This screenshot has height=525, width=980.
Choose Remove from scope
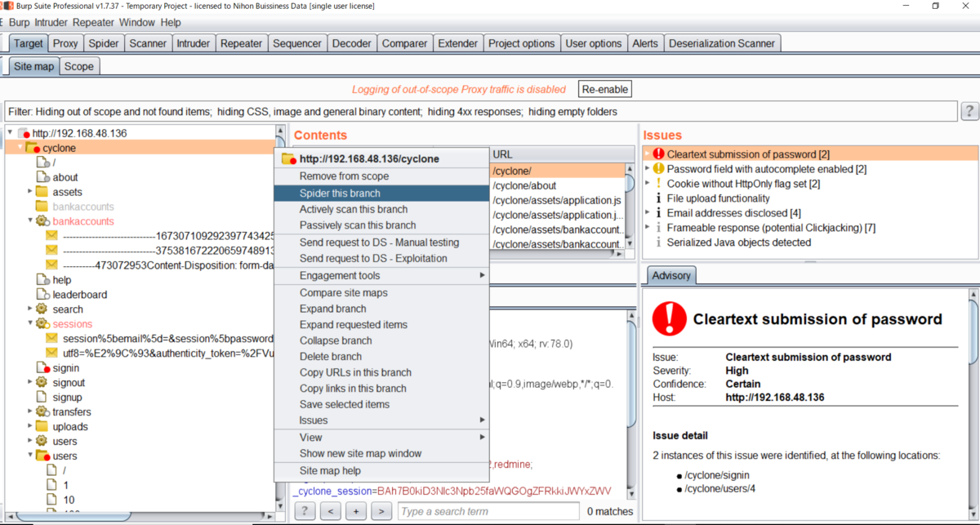pyautogui.click(x=381, y=176)
